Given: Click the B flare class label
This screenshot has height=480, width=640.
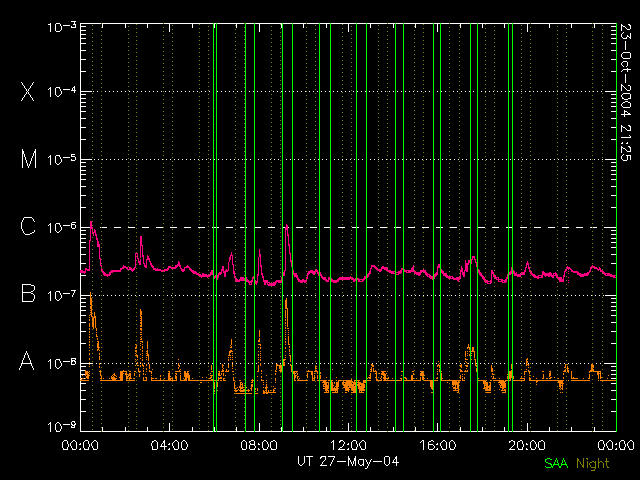Looking at the screenshot, I should click(x=28, y=293).
